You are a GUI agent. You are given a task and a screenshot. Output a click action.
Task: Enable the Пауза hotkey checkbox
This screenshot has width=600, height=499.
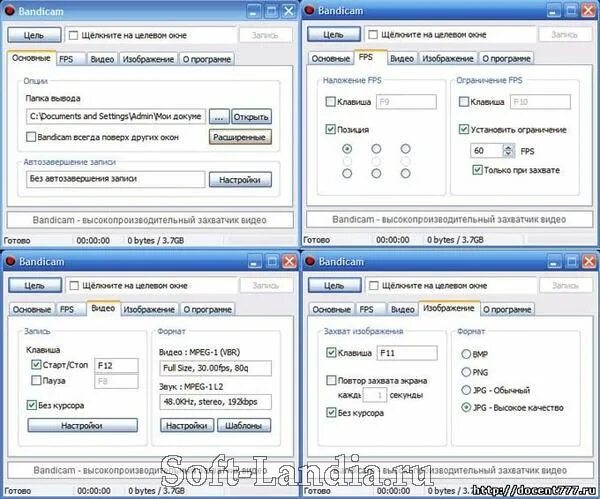click(x=36, y=380)
